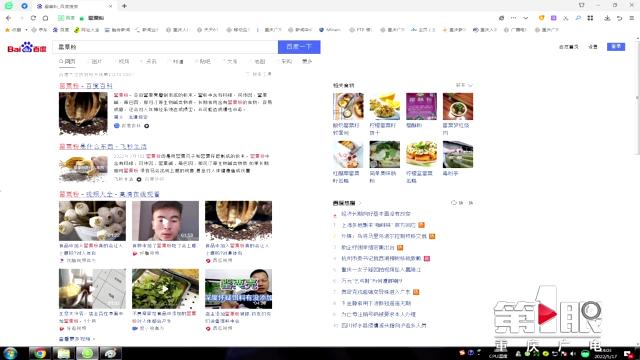Open the Baidu Baike first result title
Screen dimensions: 640x360
pos(86,86)
